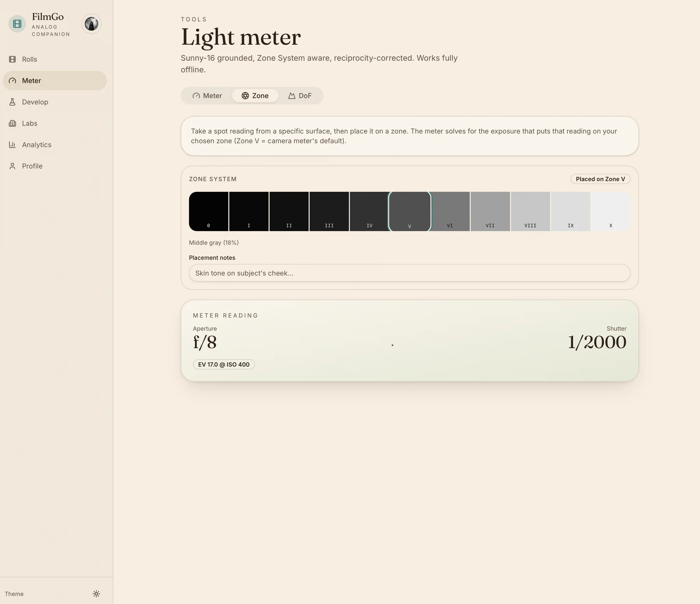Pick the Zone X swatch
The height and width of the screenshot is (604, 700).
point(611,211)
